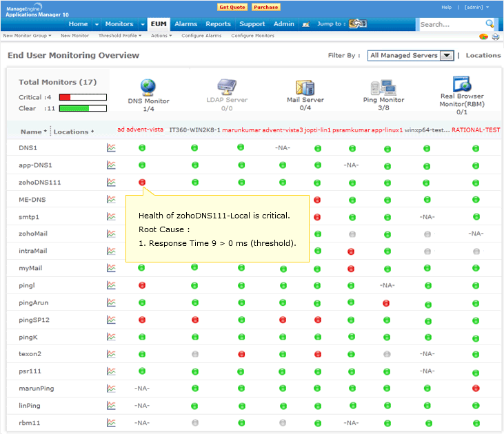Viewport: 504px width, 434px height.
Task: Click the red critical status of zohoDNS111
Action: 142,182
